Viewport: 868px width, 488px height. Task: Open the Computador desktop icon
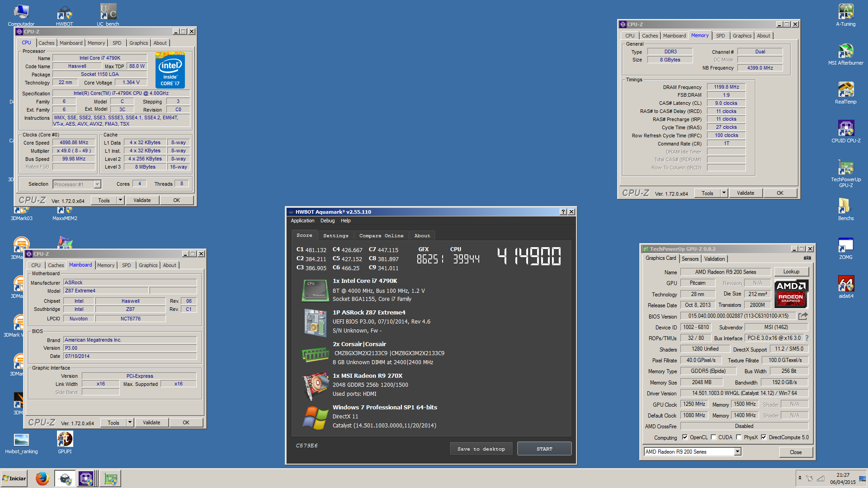pyautogui.click(x=21, y=14)
